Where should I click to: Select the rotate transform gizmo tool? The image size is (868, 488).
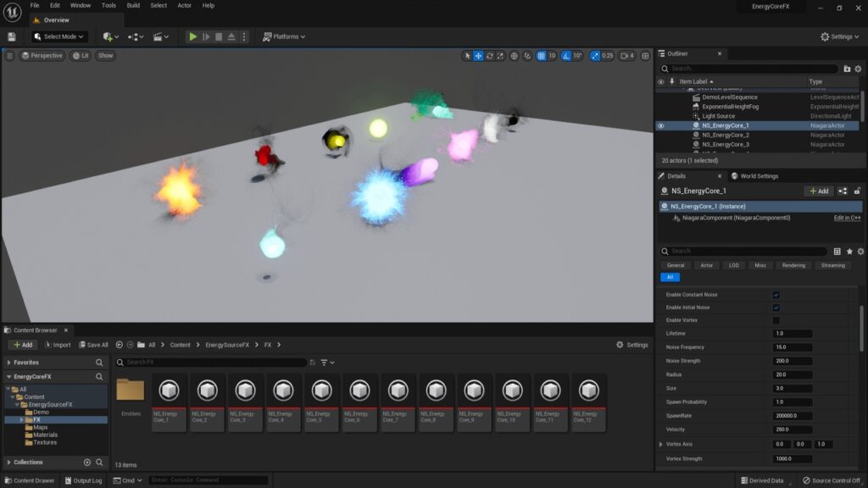[492, 56]
